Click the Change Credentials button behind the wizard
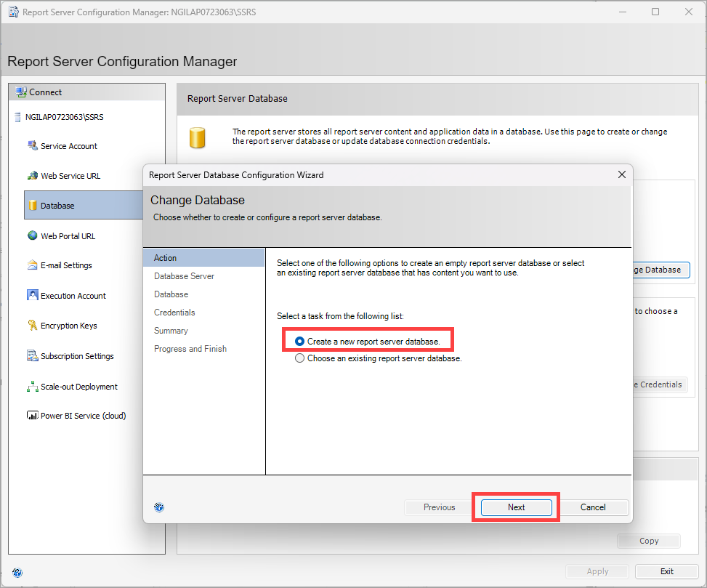 tap(660, 384)
